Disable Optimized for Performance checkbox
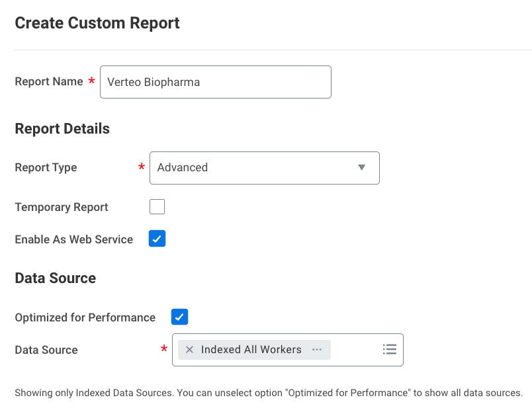Viewport: 532px width, 416px height. [179, 317]
